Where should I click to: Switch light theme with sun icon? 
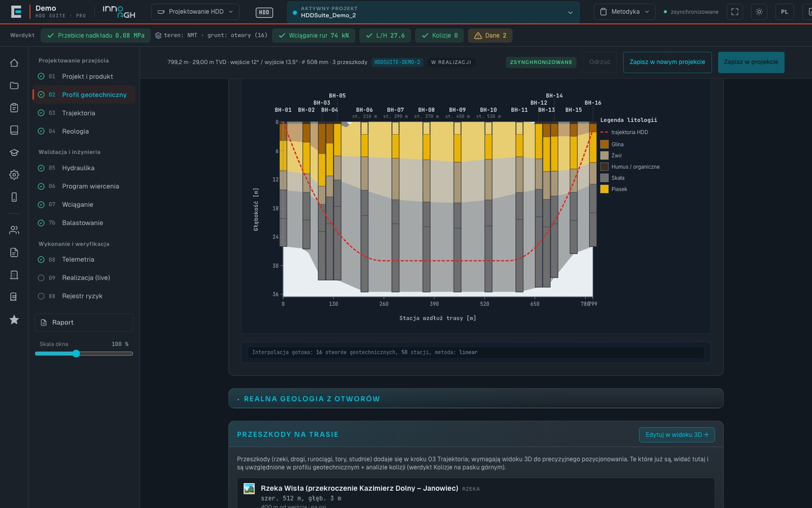click(759, 11)
